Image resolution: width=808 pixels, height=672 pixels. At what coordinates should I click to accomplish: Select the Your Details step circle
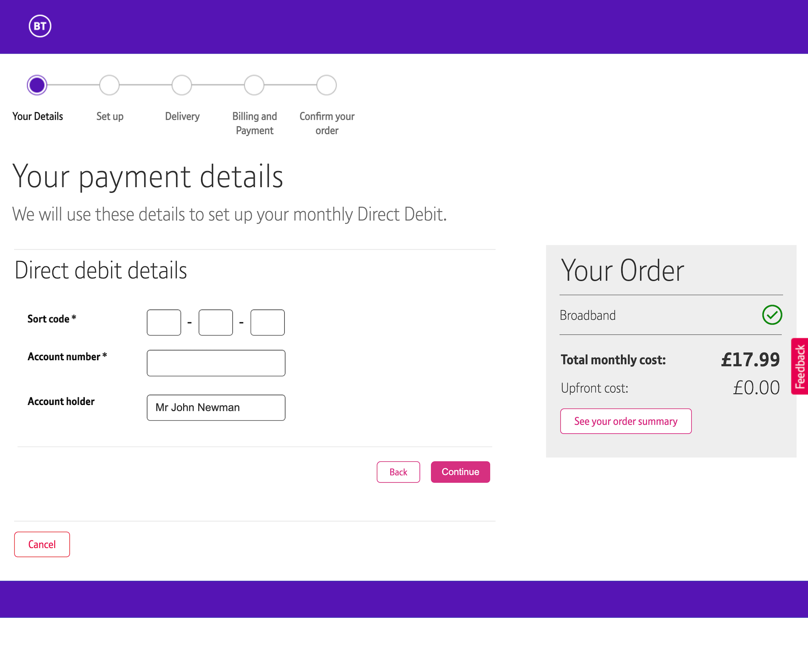coord(37,85)
